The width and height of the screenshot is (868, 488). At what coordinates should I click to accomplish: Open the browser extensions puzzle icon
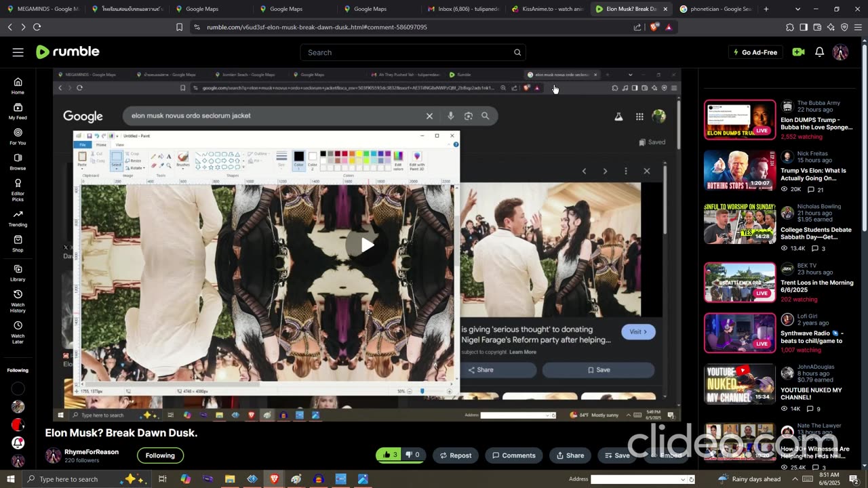[790, 27]
